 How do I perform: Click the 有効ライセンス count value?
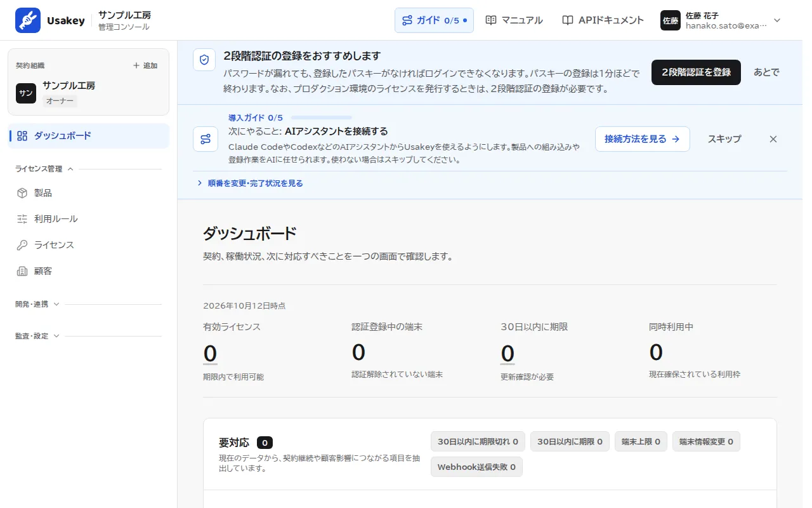tap(210, 353)
